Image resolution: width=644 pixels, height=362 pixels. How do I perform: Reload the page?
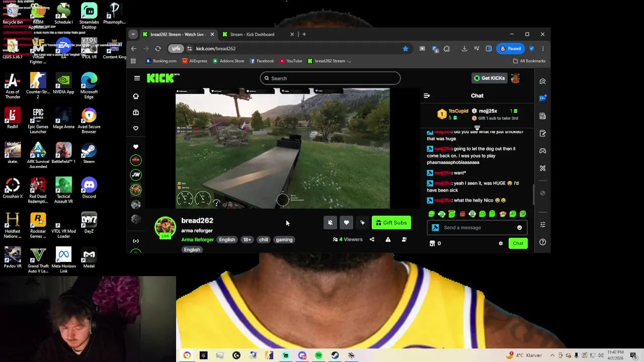point(158,49)
